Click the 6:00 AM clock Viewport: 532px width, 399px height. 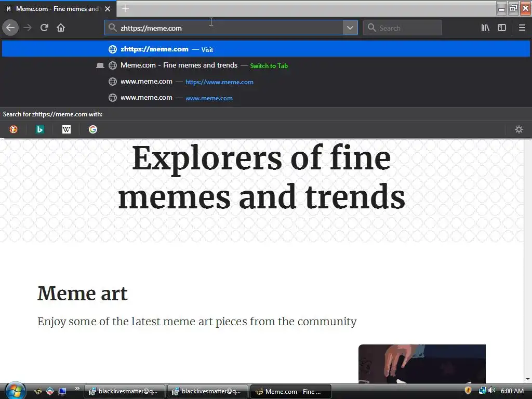(x=512, y=391)
